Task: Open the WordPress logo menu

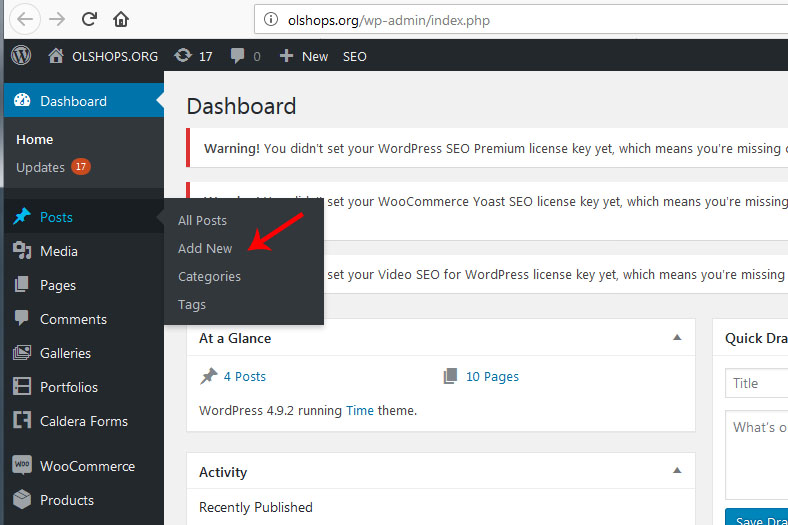Action: coord(21,55)
